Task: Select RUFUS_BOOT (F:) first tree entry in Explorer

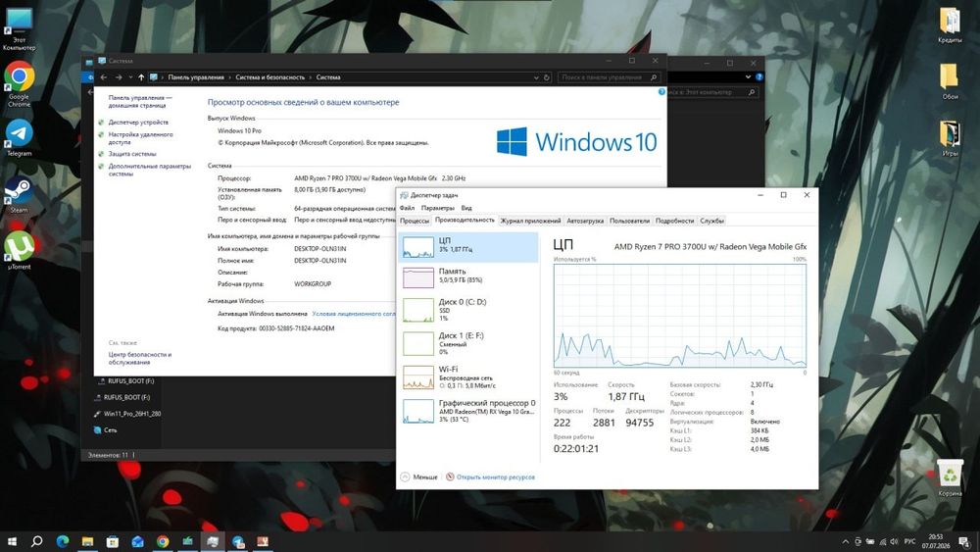Action: point(130,380)
